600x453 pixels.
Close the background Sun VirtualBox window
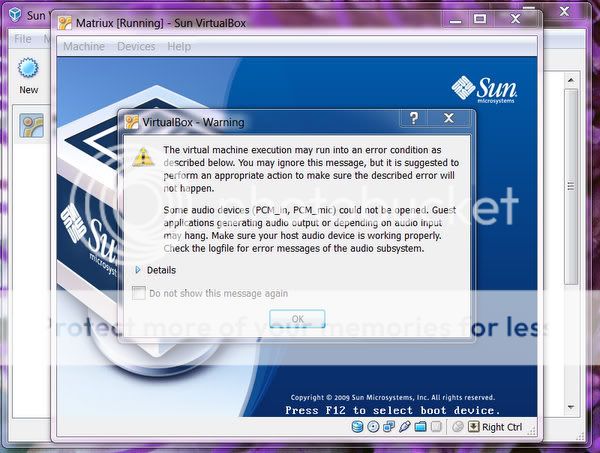pos(564,11)
